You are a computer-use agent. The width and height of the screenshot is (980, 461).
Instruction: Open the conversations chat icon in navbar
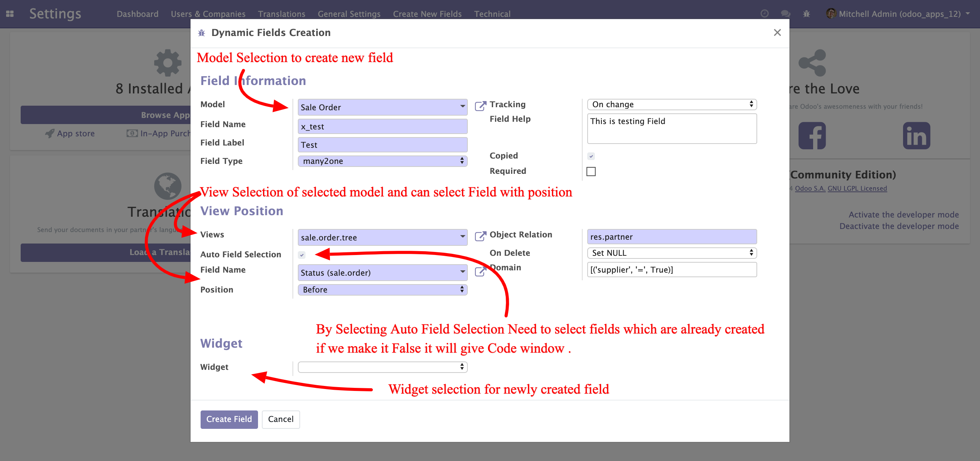tap(786, 14)
